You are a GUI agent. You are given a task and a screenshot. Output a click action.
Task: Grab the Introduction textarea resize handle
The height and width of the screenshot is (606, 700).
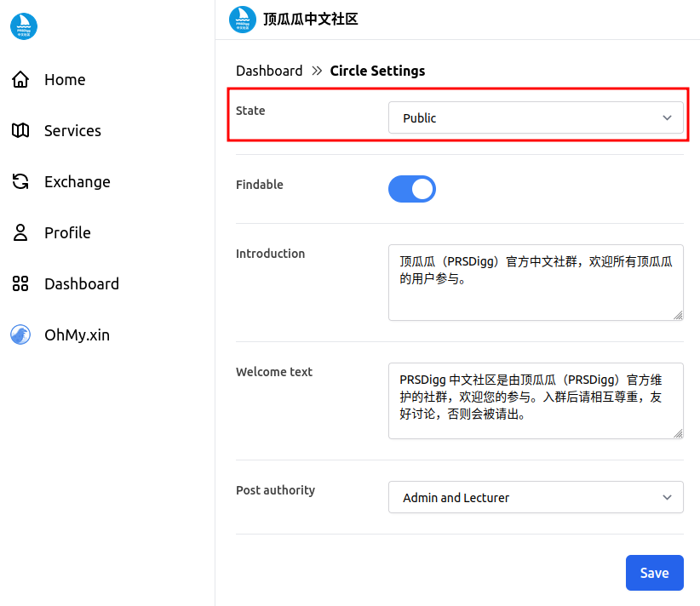pyautogui.click(x=678, y=315)
